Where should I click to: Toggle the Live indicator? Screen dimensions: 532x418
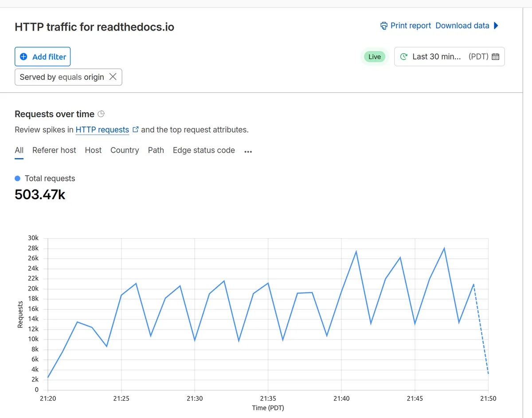pos(375,57)
